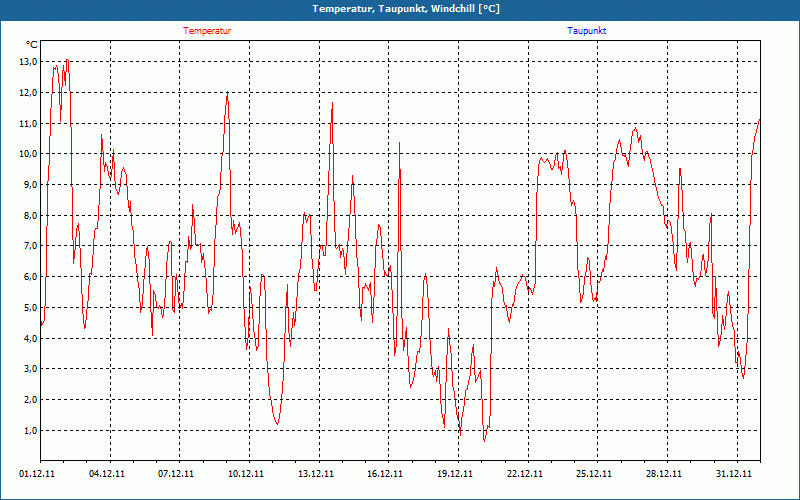Click the 01.12.11 date label

pos(37,473)
